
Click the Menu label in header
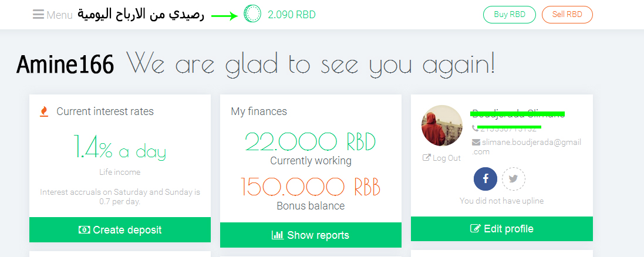[x=59, y=15]
